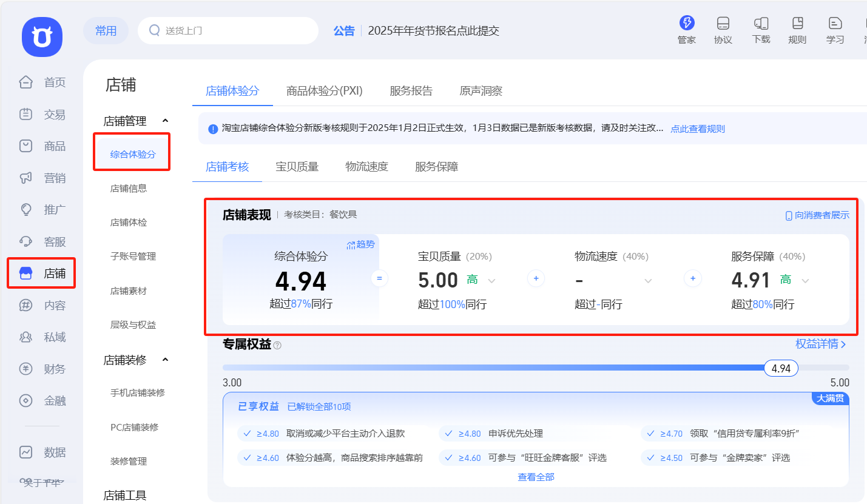This screenshot has width=867, height=504.
Task: Click 申诉优先处理 benefit item
Action: [x=516, y=434]
